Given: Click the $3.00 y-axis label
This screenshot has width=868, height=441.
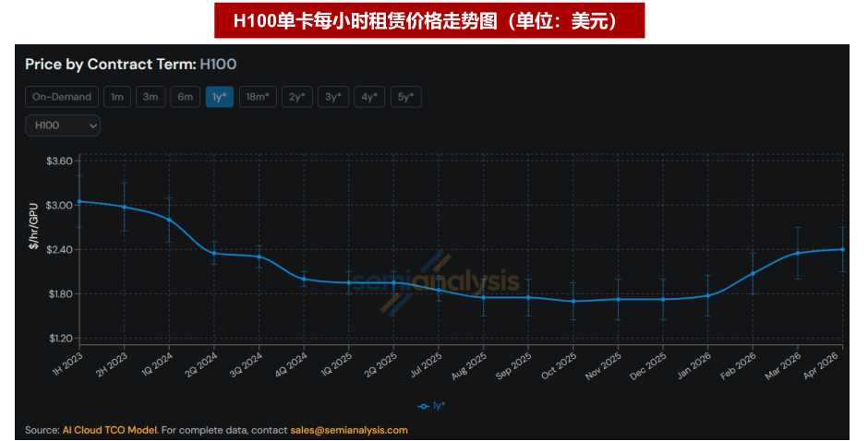Looking at the screenshot, I should (x=59, y=206).
